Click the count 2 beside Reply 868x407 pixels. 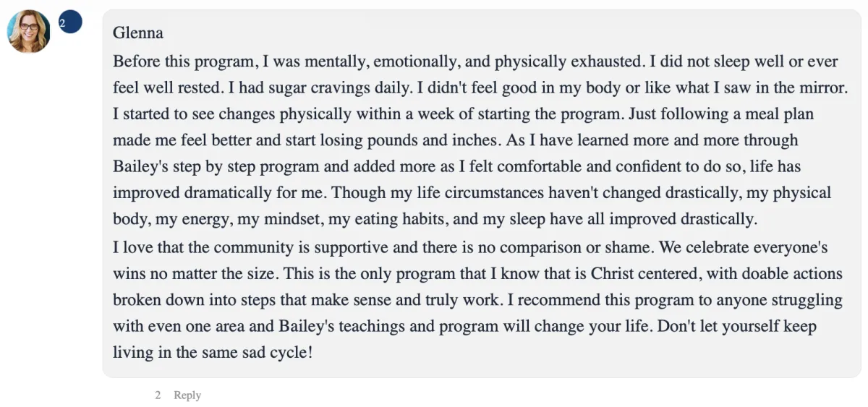point(157,395)
